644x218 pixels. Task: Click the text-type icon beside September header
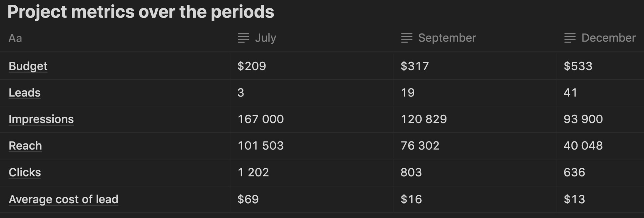407,38
